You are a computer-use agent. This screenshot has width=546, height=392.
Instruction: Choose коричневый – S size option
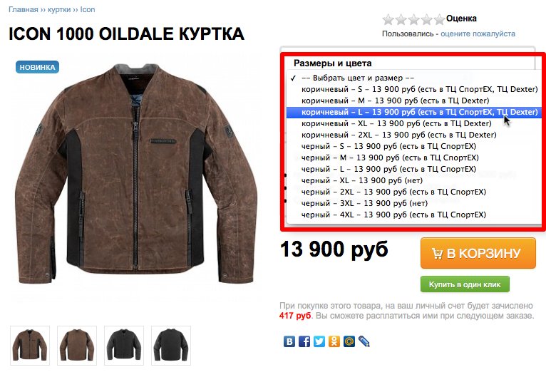tap(413, 89)
